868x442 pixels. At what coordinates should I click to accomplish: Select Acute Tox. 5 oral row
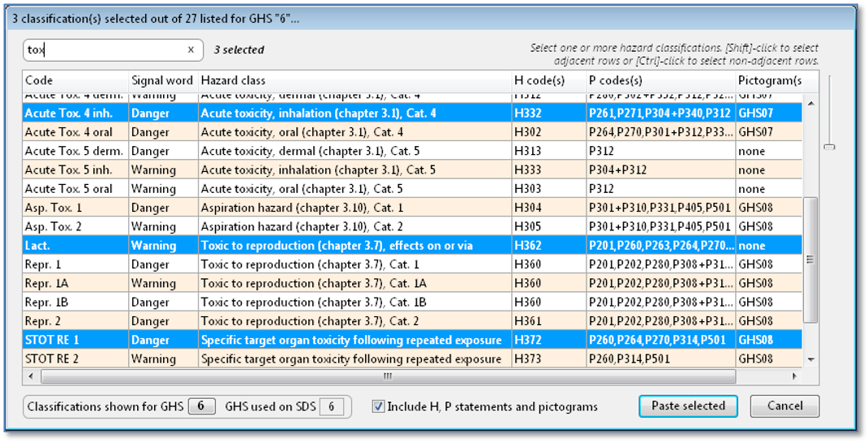click(412, 189)
